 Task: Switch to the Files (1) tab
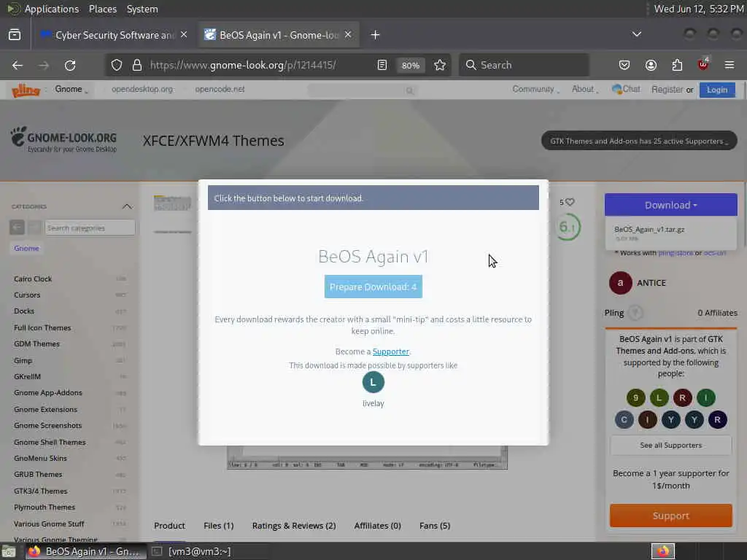click(219, 526)
